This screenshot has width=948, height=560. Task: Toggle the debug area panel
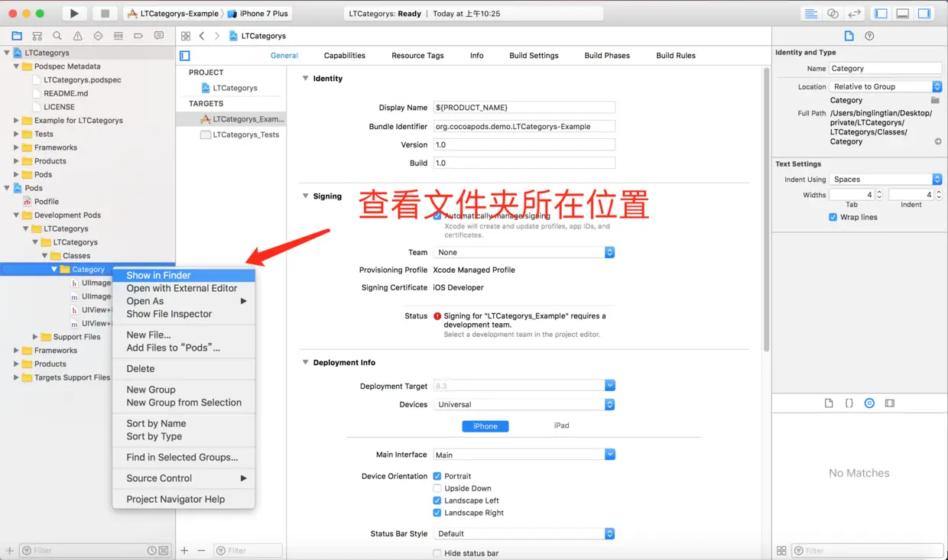(903, 14)
